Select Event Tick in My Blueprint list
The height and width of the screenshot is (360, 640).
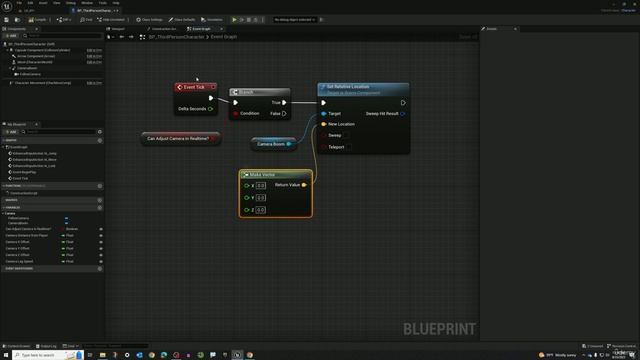coord(20,178)
